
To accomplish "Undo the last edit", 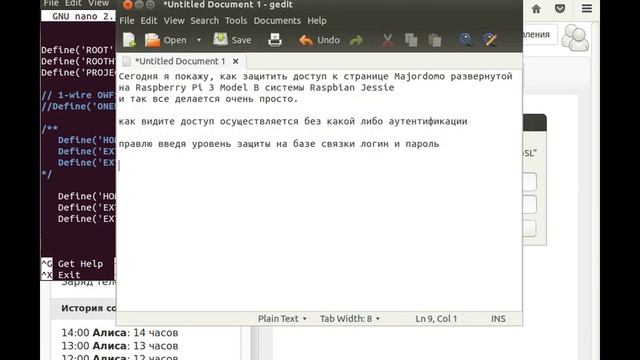I will coord(319,40).
